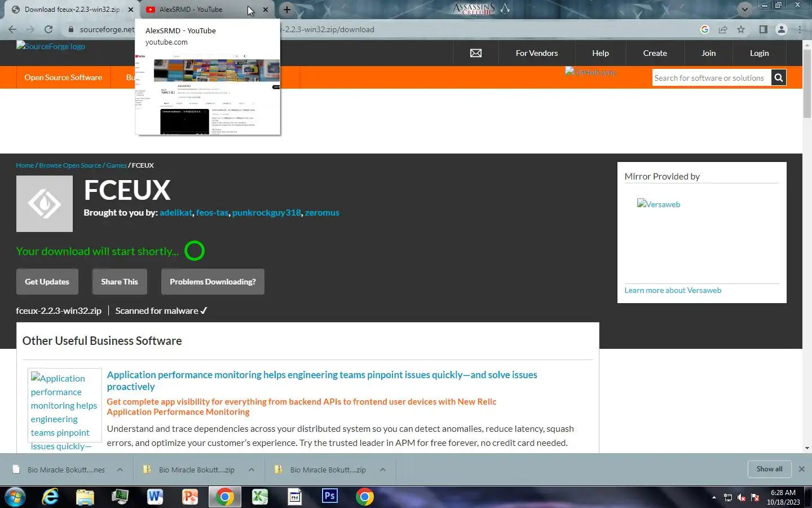Follow the Games breadcrumb link
The height and width of the screenshot is (508, 812).
tap(116, 165)
